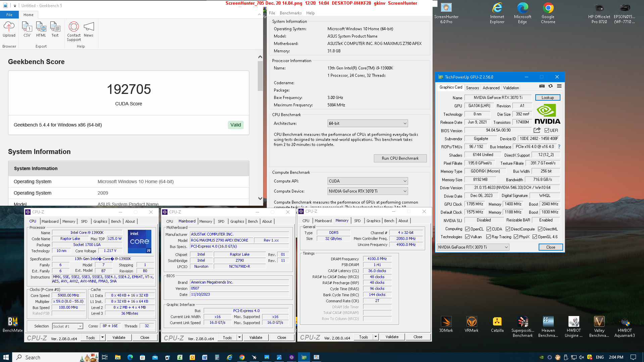Viewport: 644px width, 362px height.
Task: Open the Compute Device dropdown
Action: tap(367, 191)
